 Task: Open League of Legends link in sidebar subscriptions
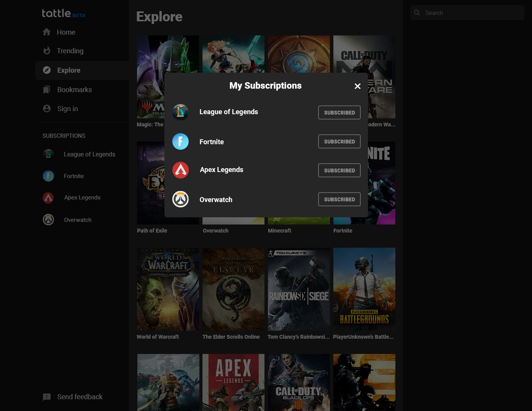[x=89, y=154]
